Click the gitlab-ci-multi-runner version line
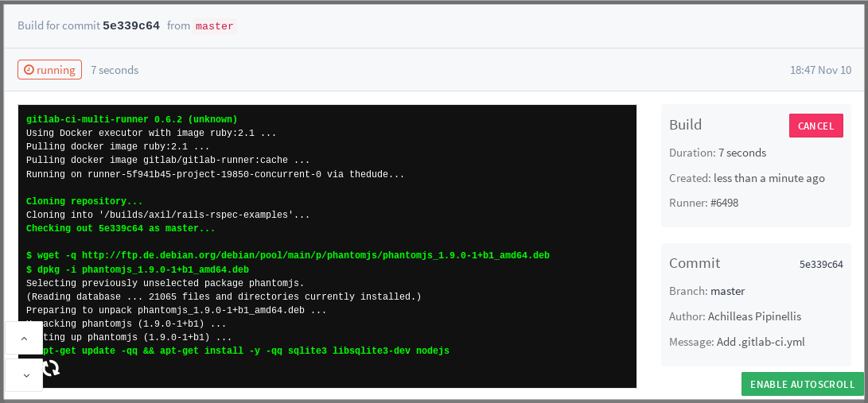The height and width of the screenshot is (403, 868). point(131,119)
